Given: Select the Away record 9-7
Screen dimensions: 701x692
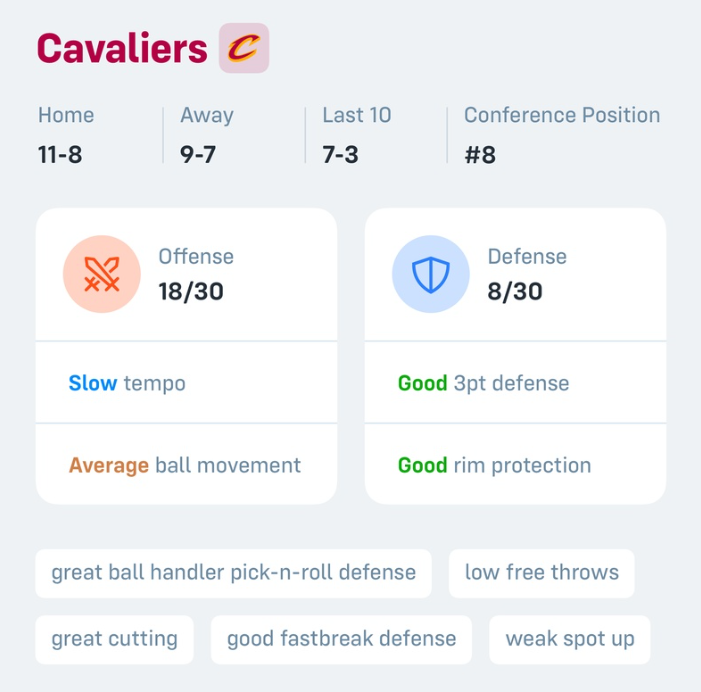Looking at the screenshot, I should point(198,155).
